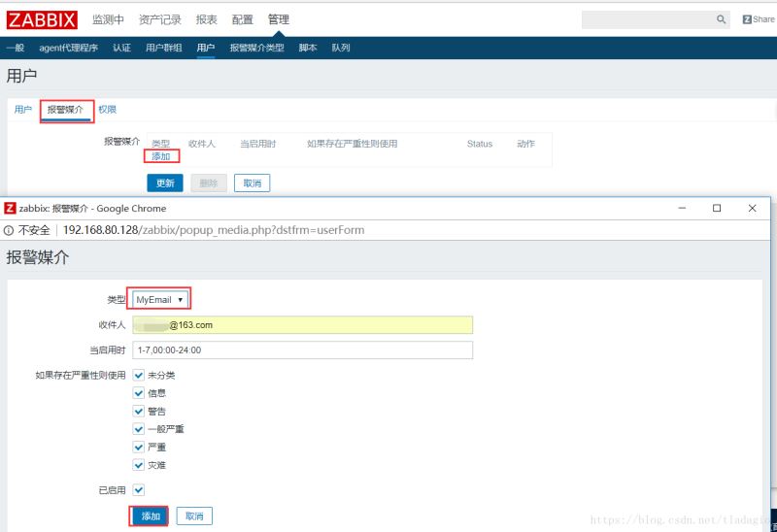Screen dimensions: 777x532
Task: Toggle the 警告 severity checkbox
Action: (139, 412)
